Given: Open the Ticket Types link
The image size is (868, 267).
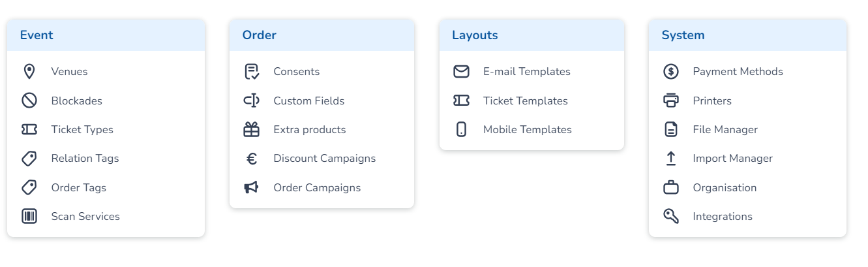Looking at the screenshot, I should click(82, 130).
